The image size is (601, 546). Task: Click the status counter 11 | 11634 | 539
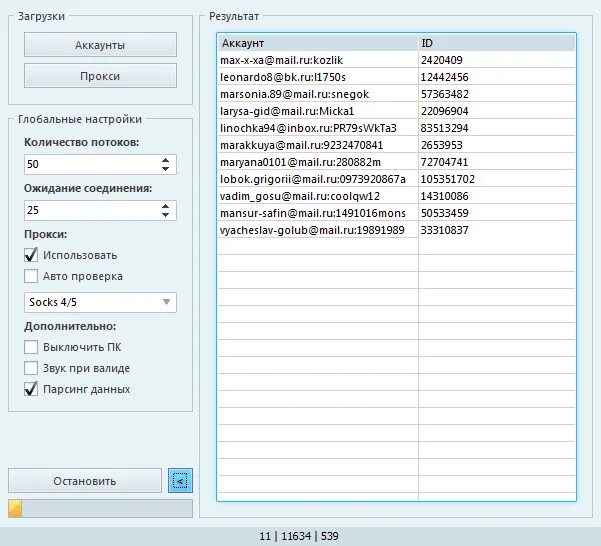coord(299,536)
